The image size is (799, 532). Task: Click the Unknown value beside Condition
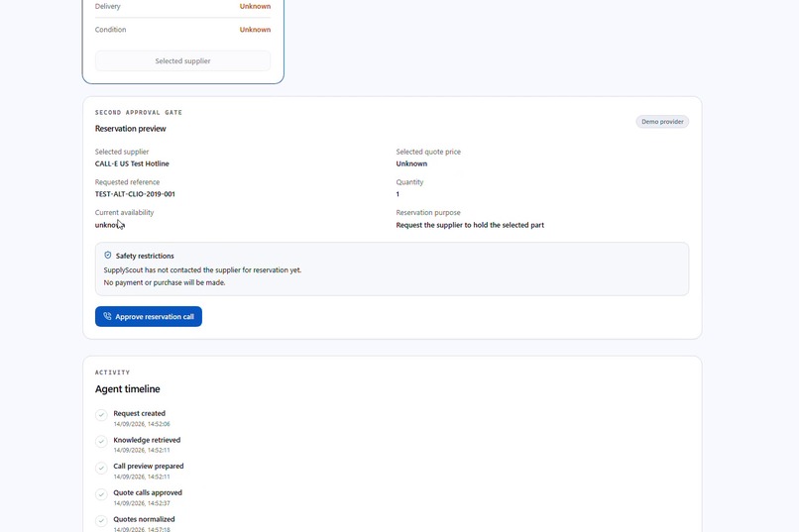pyautogui.click(x=256, y=30)
